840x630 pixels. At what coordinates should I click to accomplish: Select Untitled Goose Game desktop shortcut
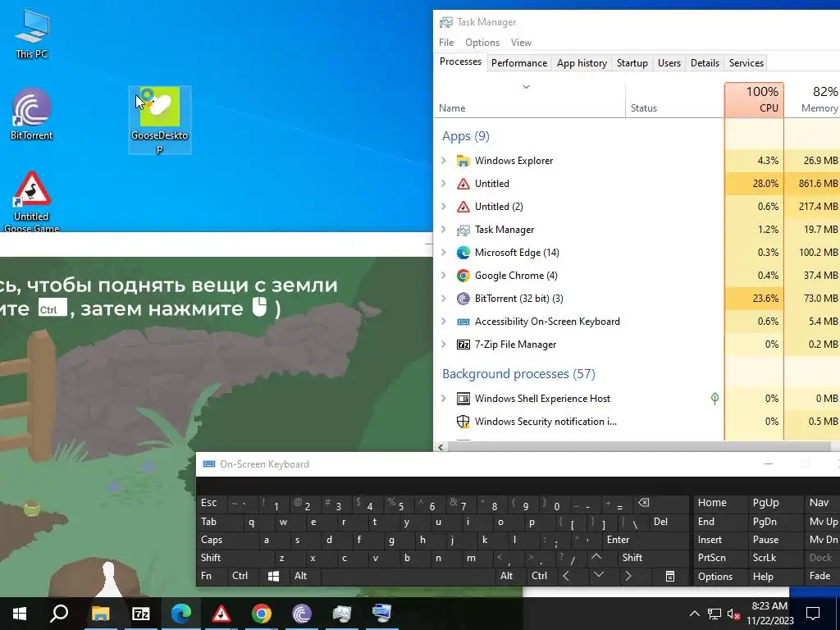(x=32, y=201)
